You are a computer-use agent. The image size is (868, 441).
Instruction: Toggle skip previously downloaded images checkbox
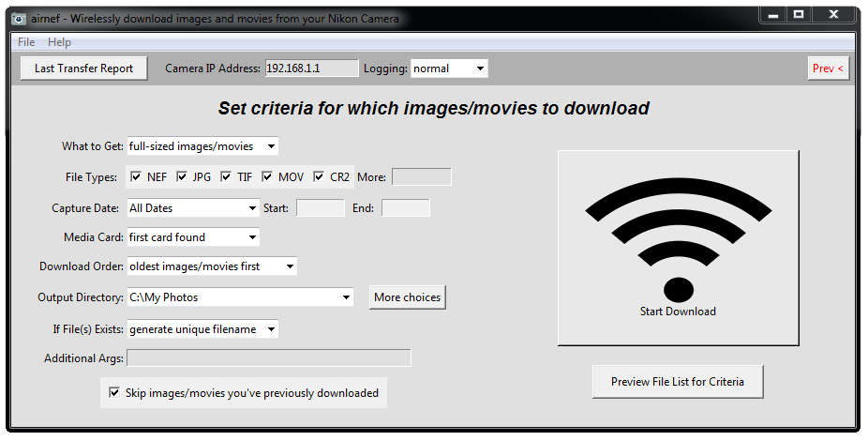(114, 393)
